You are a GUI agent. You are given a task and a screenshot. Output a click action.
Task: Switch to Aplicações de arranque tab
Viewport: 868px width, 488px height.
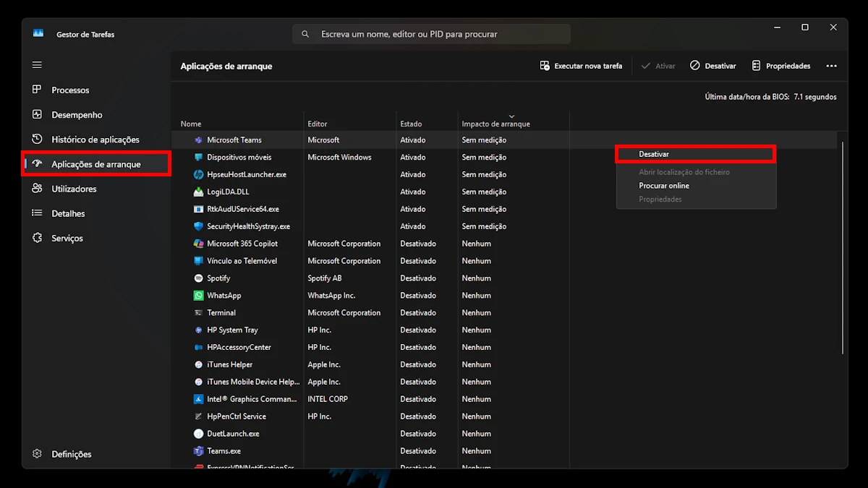(x=95, y=164)
